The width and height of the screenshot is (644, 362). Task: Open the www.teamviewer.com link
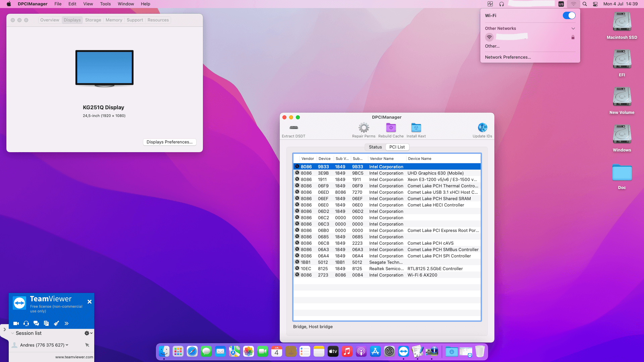pos(74,357)
